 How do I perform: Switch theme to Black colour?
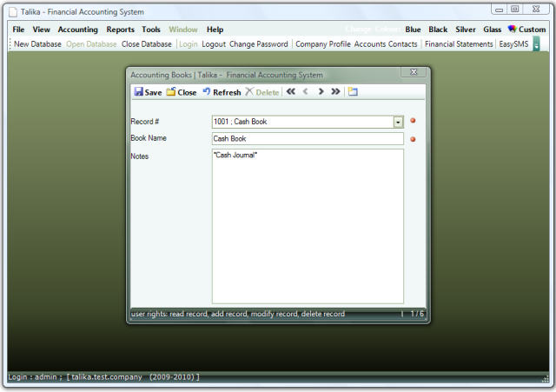coord(438,30)
